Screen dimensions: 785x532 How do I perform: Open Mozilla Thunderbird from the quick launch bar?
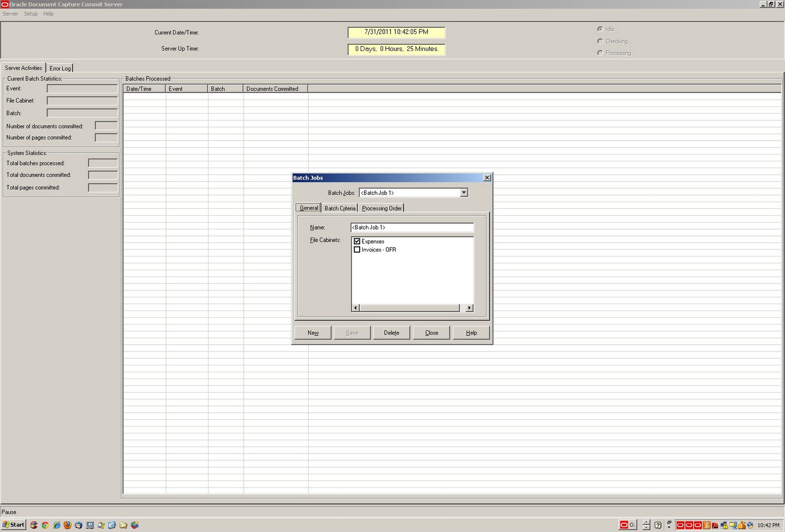(78, 525)
